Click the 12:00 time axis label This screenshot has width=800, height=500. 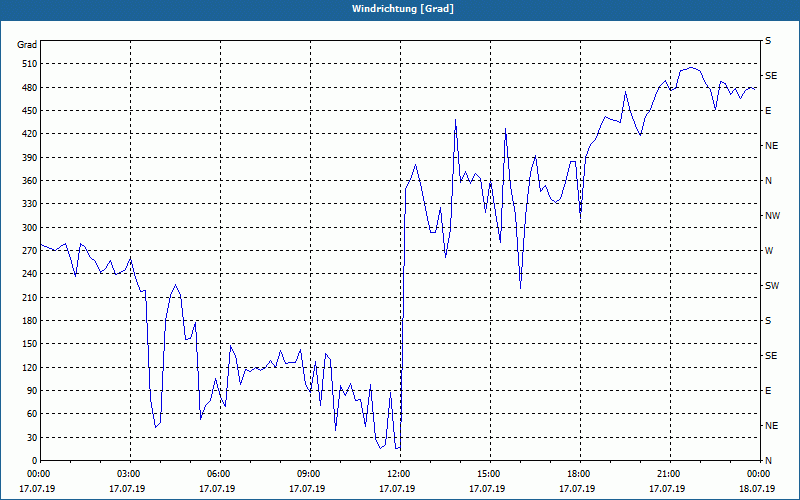coord(397,474)
